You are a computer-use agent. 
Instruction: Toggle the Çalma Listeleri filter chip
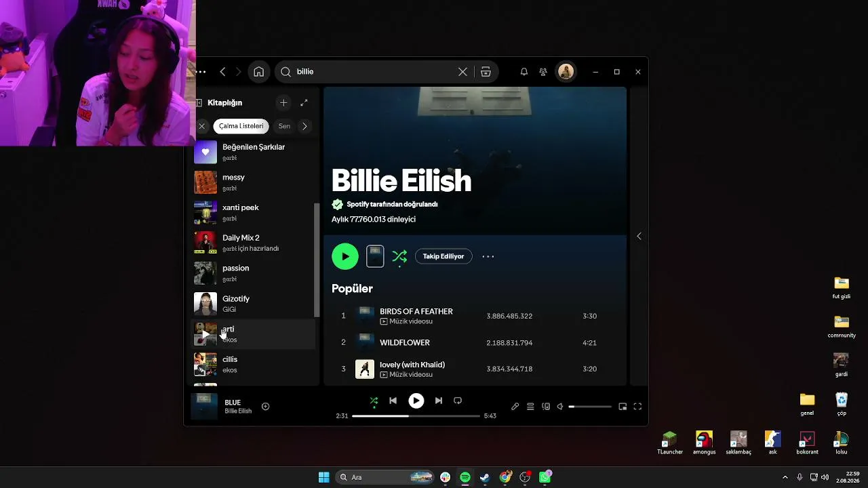241,126
